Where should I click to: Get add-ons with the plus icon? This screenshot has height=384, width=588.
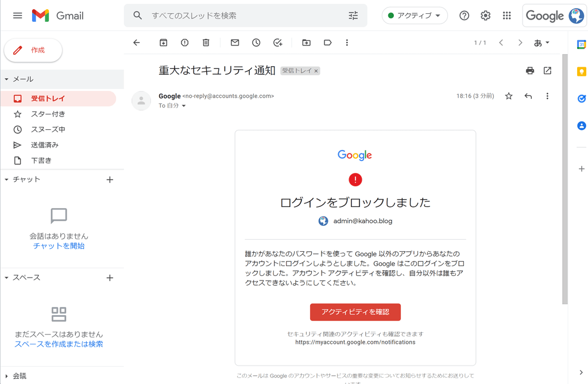[x=581, y=169]
